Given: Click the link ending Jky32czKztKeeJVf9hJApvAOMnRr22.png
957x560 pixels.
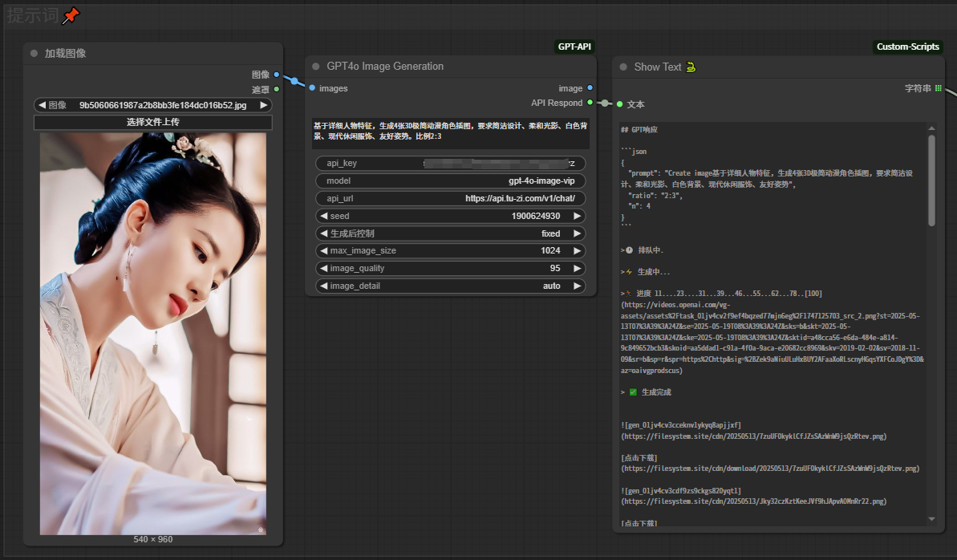Looking at the screenshot, I should pos(754,501).
